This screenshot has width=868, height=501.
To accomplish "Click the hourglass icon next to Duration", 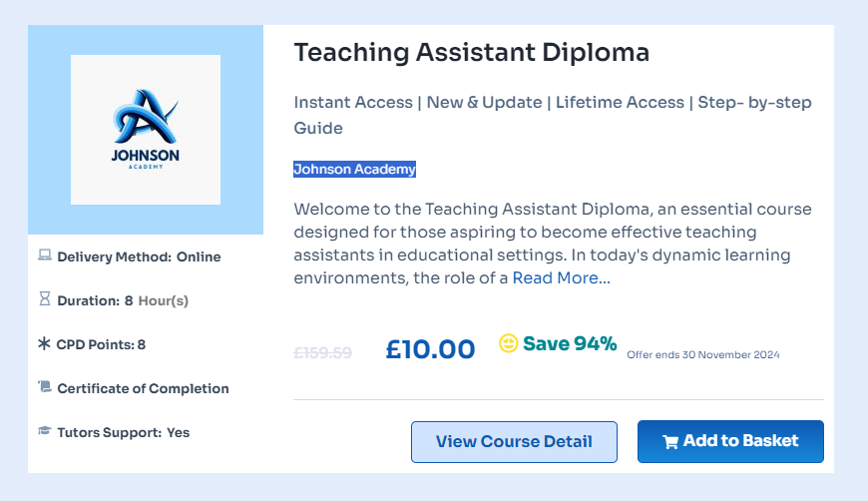I will 44,299.
